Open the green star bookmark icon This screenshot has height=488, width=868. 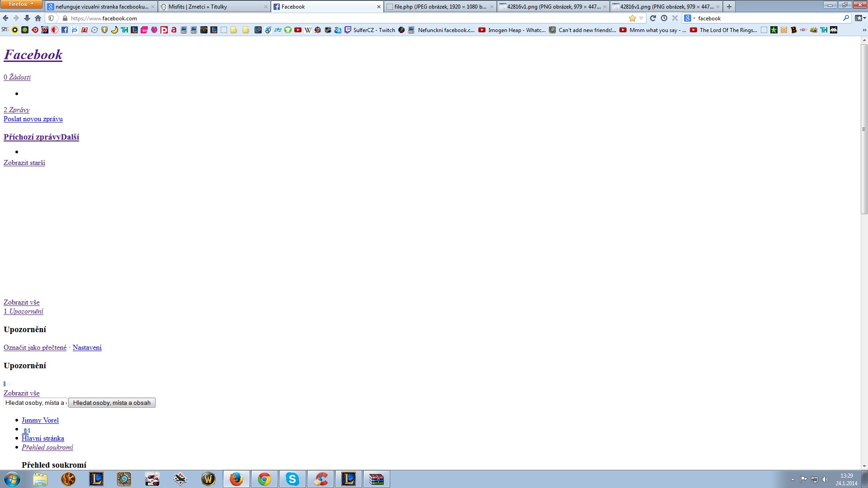(774, 30)
